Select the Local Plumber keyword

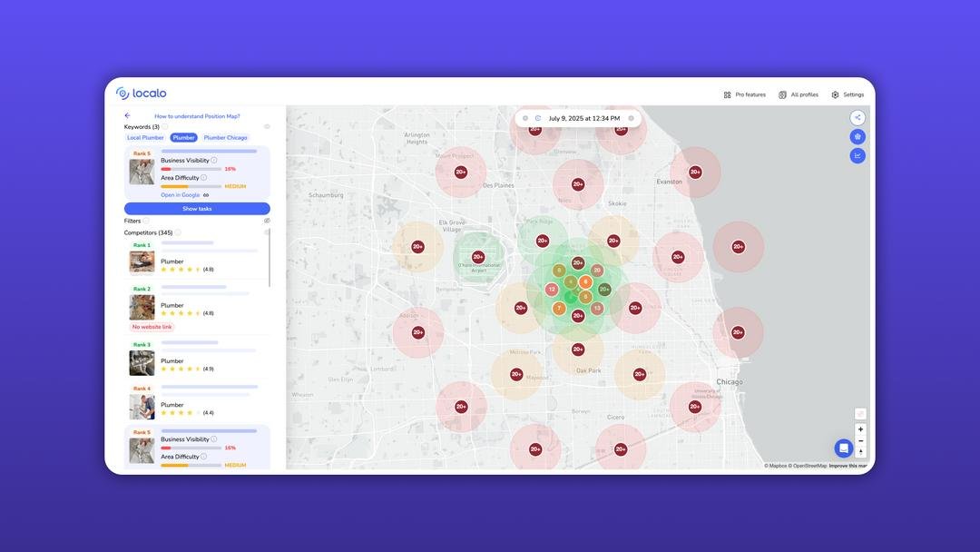tap(145, 137)
